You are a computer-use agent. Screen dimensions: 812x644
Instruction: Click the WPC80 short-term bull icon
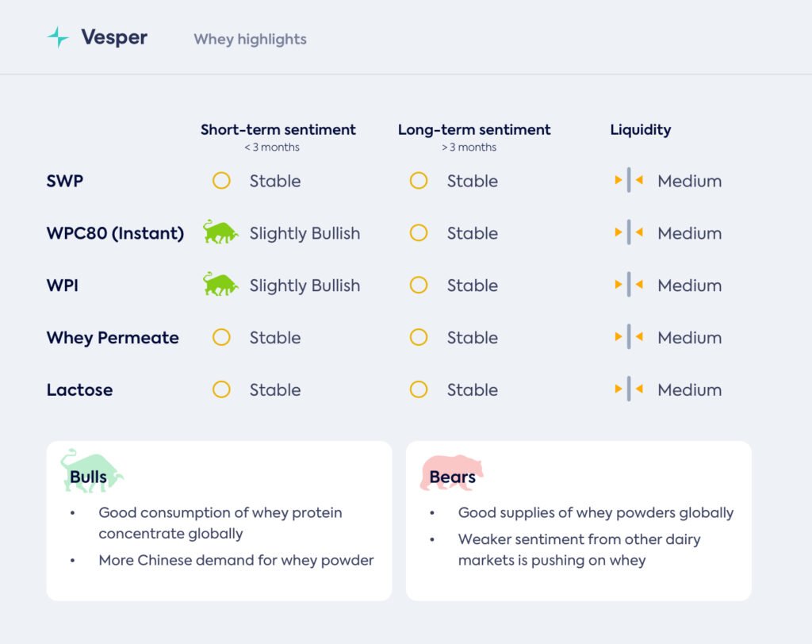(x=220, y=232)
